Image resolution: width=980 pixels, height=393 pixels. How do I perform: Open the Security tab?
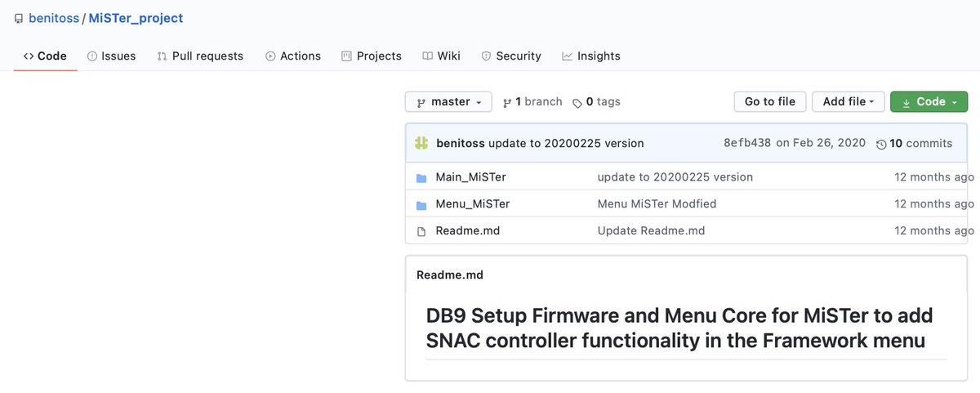(x=511, y=56)
